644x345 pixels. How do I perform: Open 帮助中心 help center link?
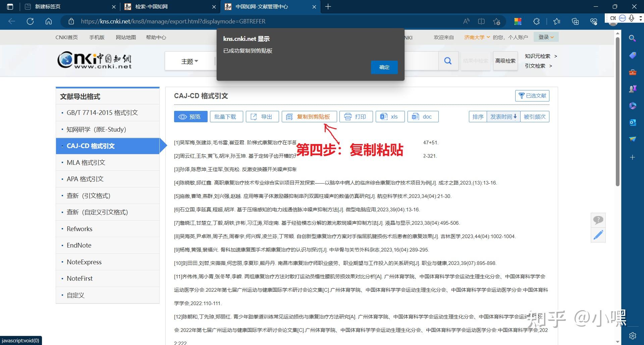coord(156,37)
